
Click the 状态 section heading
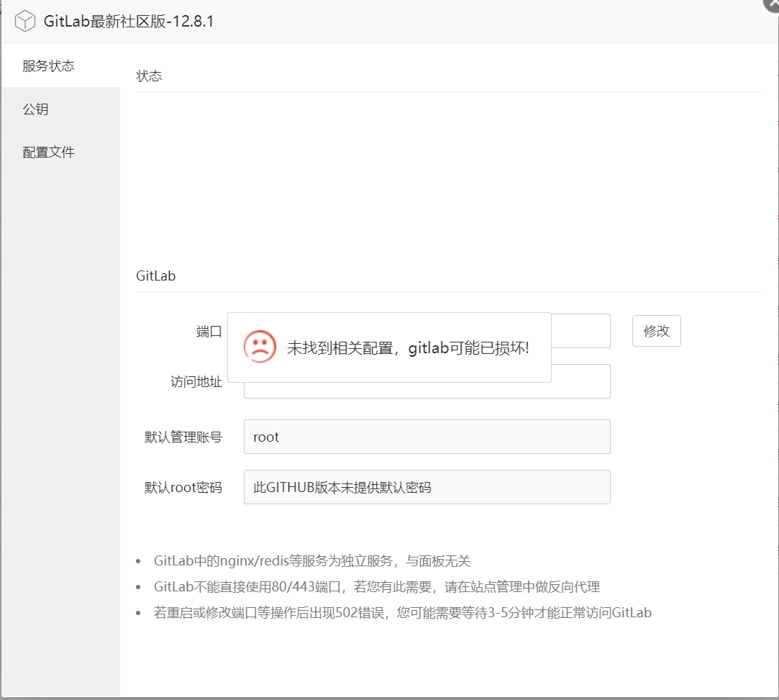pyautogui.click(x=149, y=76)
